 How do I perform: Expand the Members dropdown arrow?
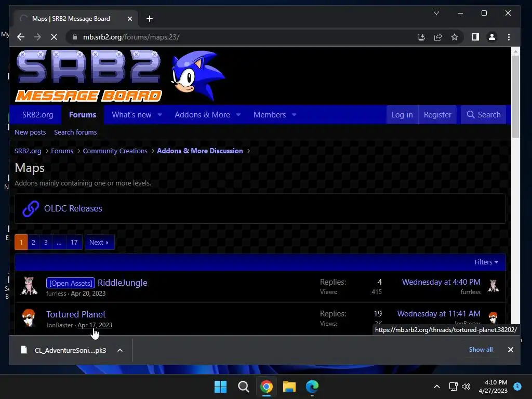[x=294, y=115]
